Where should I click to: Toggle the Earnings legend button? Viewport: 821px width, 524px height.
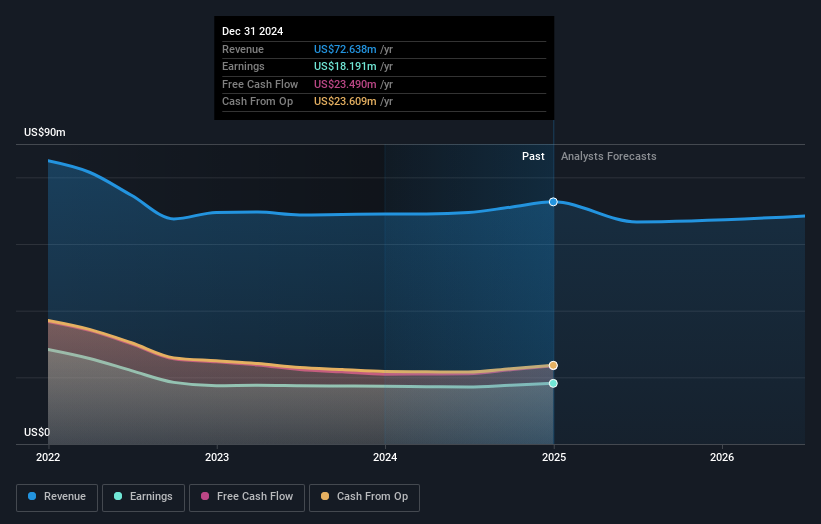pos(143,497)
